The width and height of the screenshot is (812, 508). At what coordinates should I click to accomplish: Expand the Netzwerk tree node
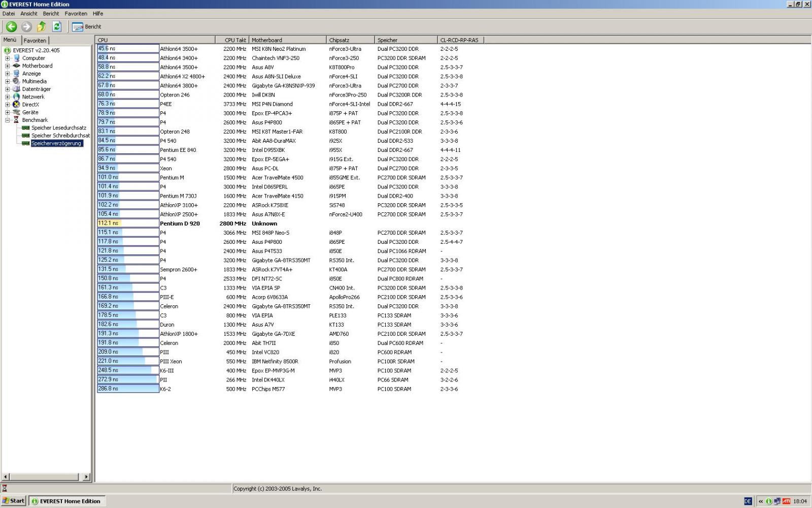coord(7,97)
